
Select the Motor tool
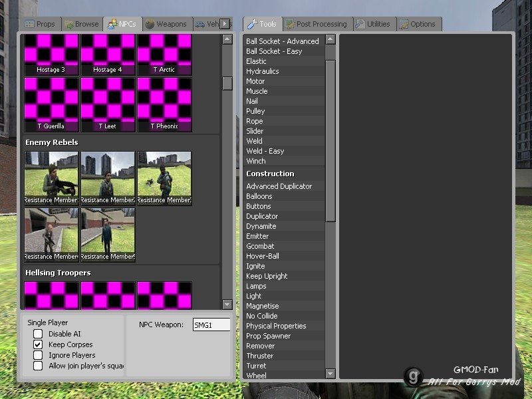(x=284, y=81)
